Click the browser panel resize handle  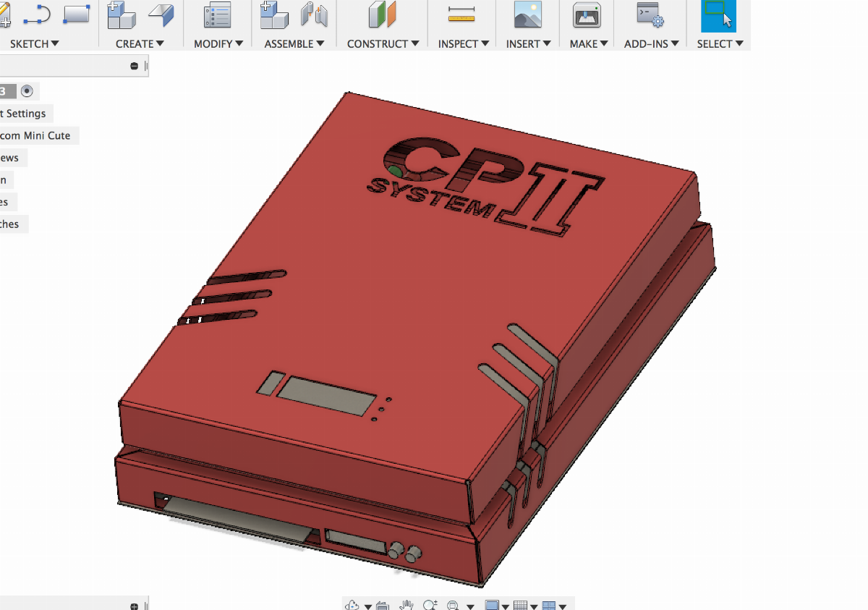pyautogui.click(x=146, y=66)
